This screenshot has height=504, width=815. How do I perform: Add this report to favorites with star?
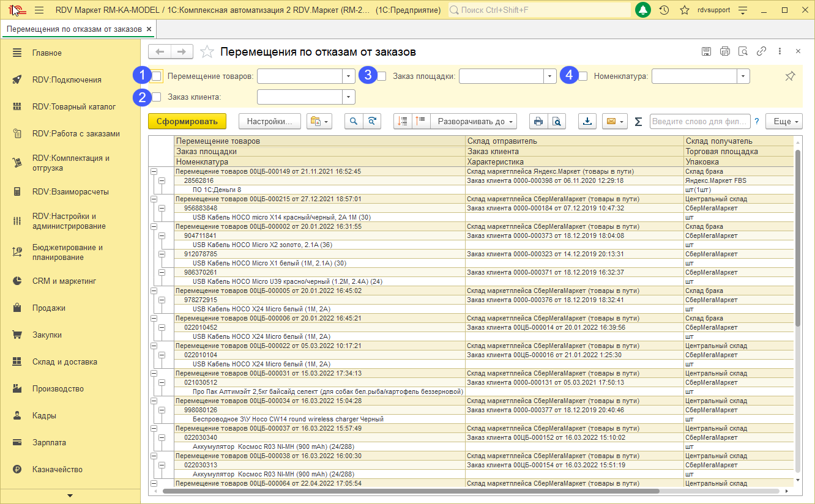[x=207, y=52]
